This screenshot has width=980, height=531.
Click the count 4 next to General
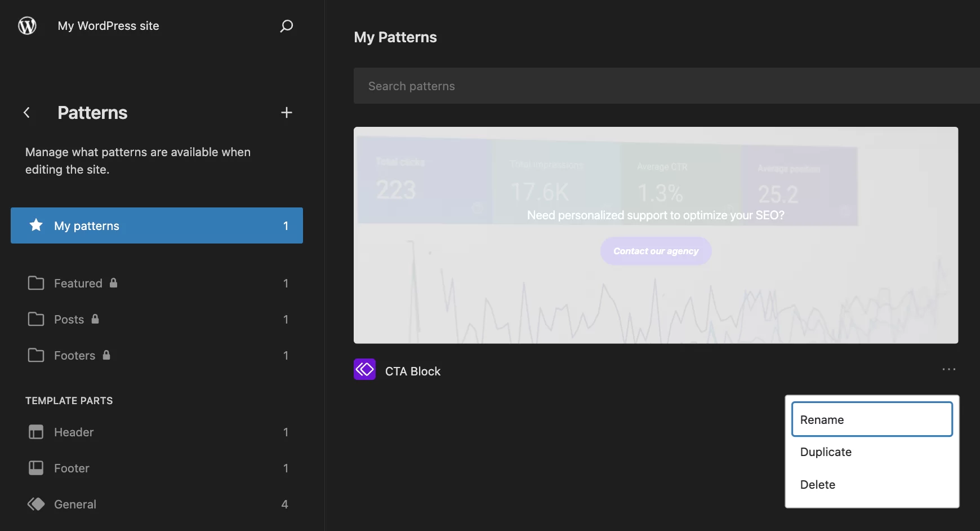pos(284,504)
